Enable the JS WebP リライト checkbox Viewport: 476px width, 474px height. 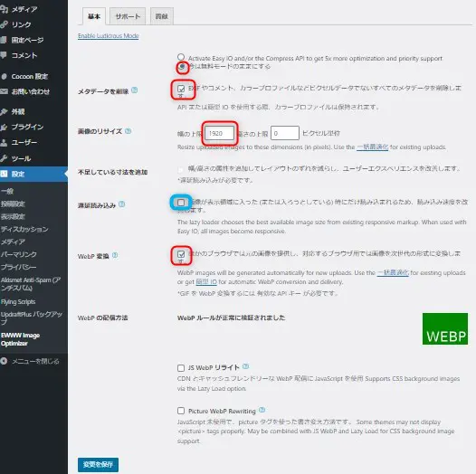click(x=181, y=368)
